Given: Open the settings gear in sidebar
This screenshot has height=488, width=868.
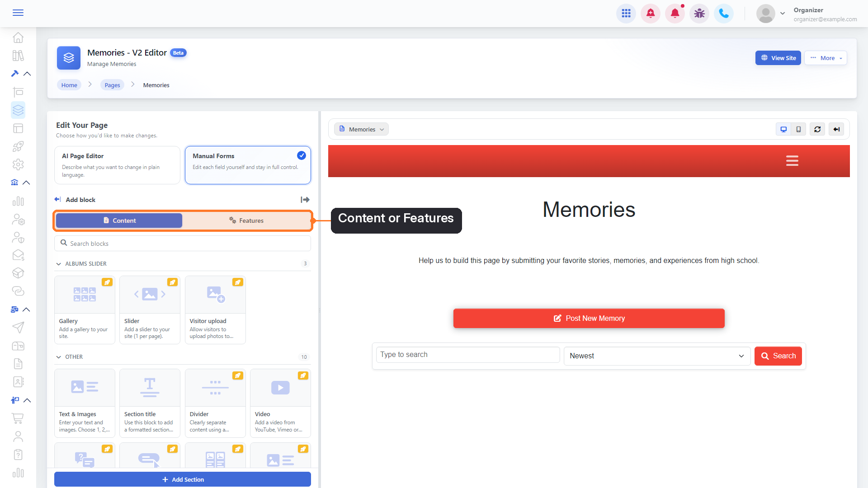Looking at the screenshot, I should (18, 164).
